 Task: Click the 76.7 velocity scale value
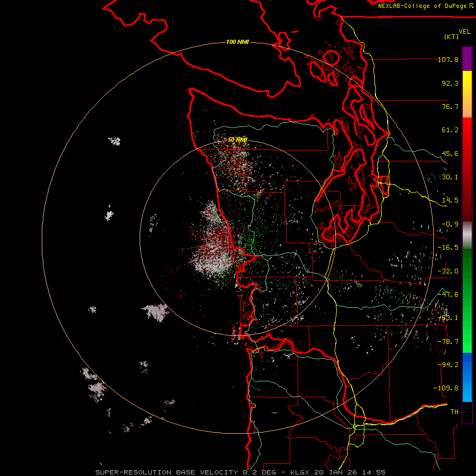point(450,106)
